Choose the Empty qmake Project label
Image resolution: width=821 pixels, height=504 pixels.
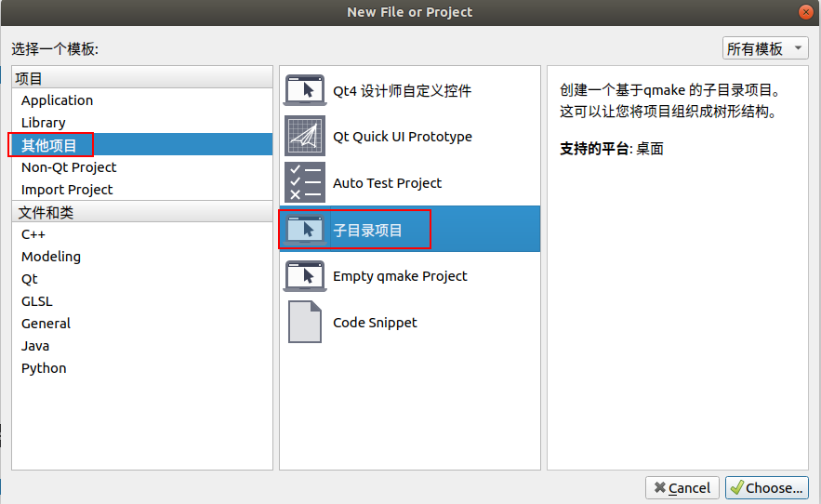[x=400, y=276]
